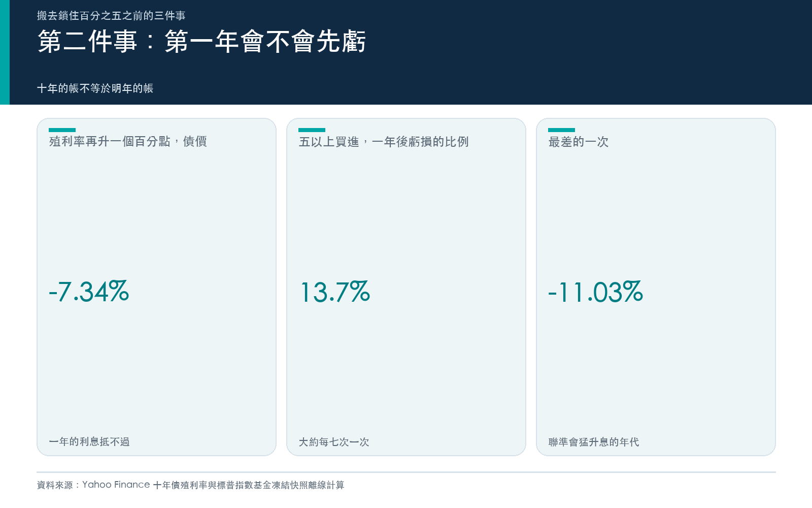Click the supertitle '搬去鎖住百分之五之前的三件事'
Viewport: 812px width, 508px height.
tap(111, 16)
